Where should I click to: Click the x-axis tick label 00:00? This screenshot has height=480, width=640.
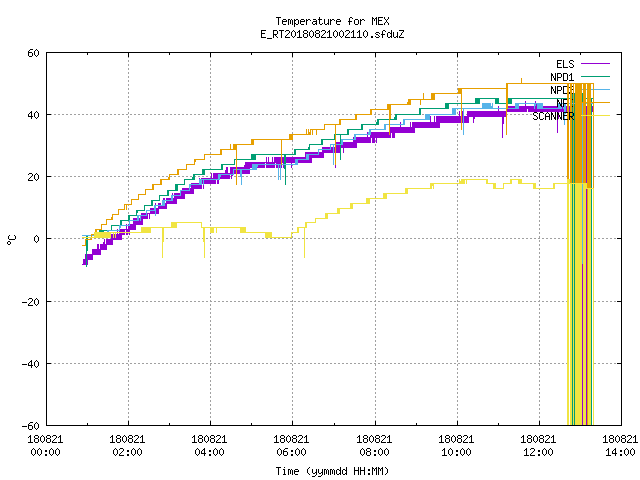click(45, 452)
